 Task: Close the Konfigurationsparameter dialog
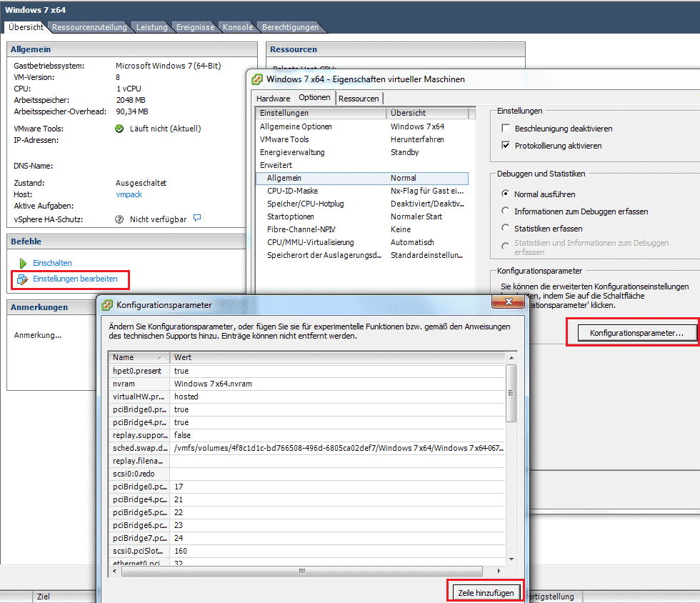coord(508,302)
